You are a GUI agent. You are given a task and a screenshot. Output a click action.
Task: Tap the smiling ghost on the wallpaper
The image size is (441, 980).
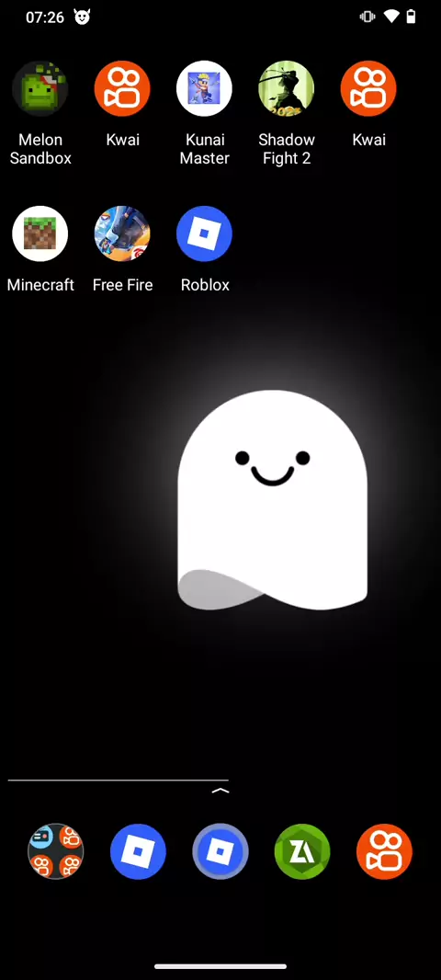pos(272,500)
